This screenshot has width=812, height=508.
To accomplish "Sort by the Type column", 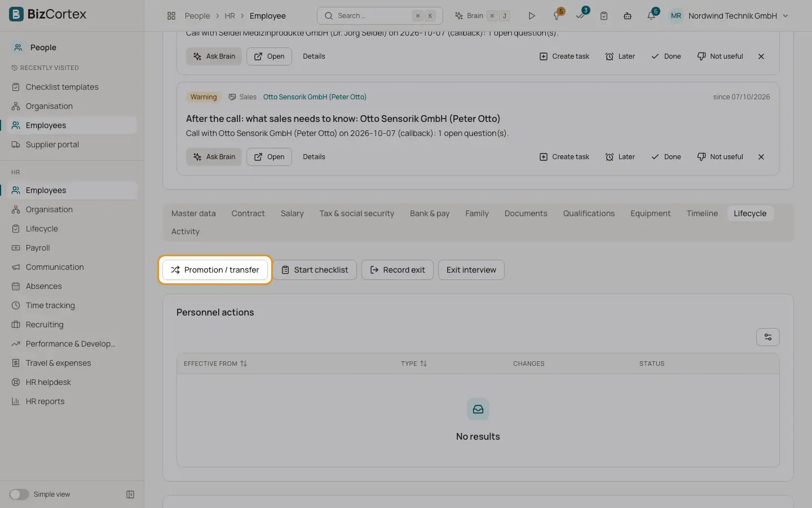I will tap(414, 364).
